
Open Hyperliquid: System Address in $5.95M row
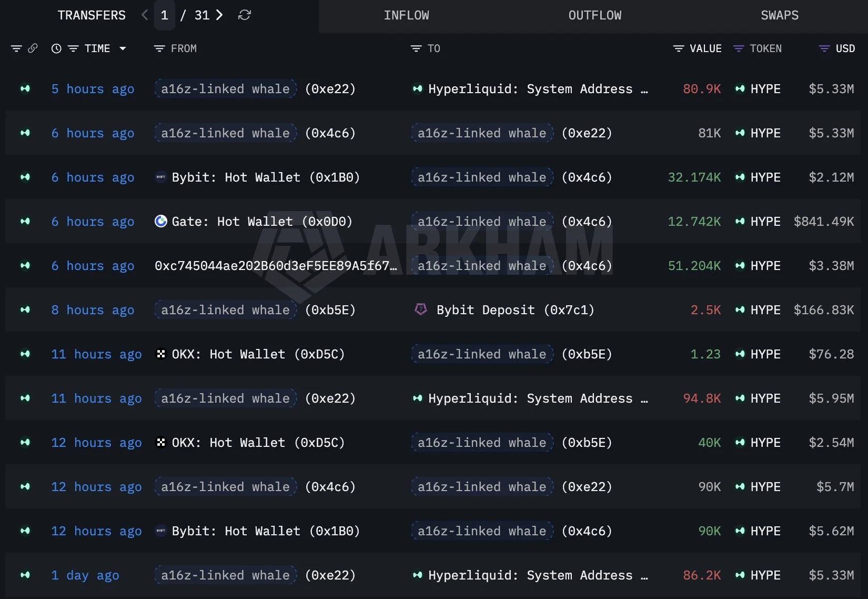538,398
